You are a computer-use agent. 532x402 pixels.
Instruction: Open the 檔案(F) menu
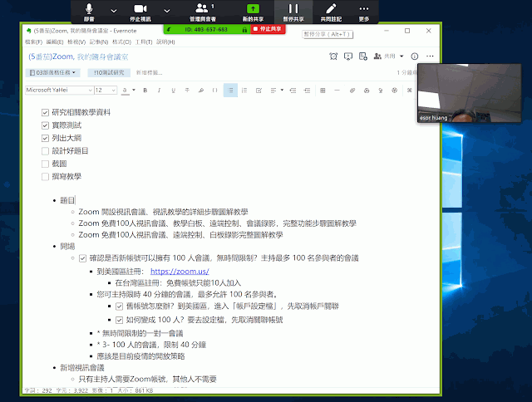click(x=33, y=42)
